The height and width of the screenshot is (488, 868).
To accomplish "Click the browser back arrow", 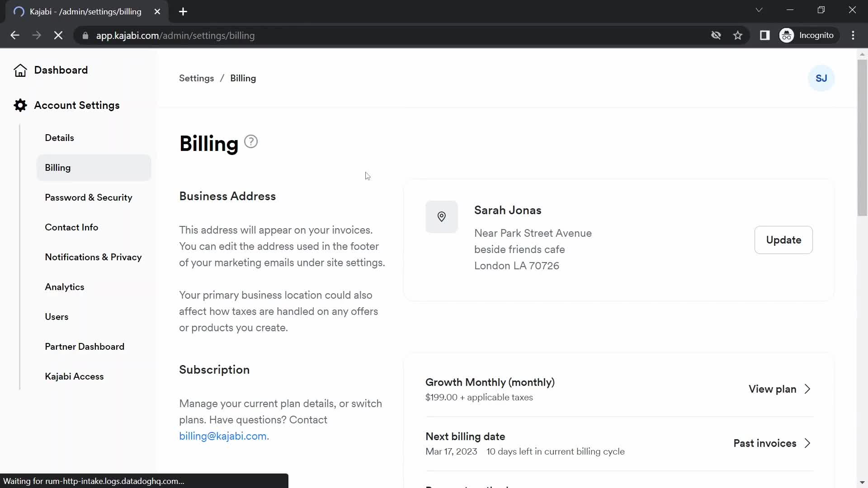I will tap(15, 35).
